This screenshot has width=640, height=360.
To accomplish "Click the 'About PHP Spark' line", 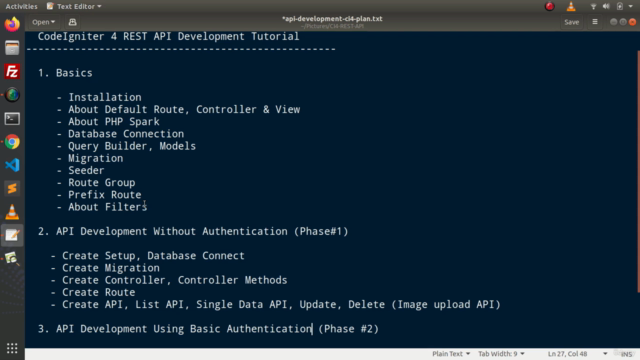I will click(108, 122).
